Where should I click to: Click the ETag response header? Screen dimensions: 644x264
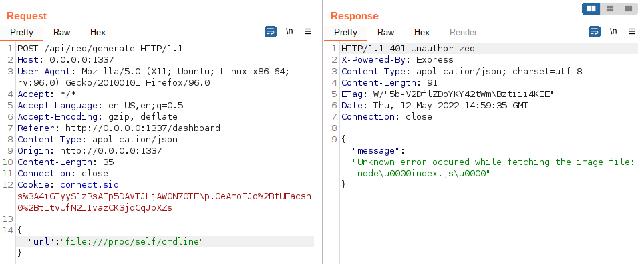pyautogui.click(x=448, y=94)
